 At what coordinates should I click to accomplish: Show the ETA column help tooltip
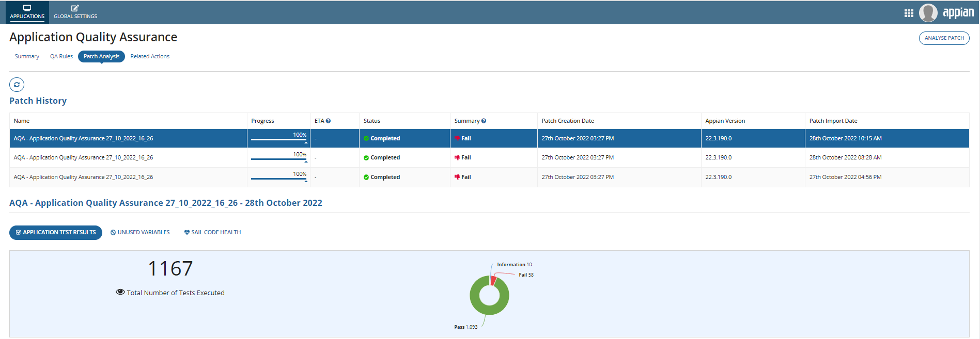click(x=328, y=121)
